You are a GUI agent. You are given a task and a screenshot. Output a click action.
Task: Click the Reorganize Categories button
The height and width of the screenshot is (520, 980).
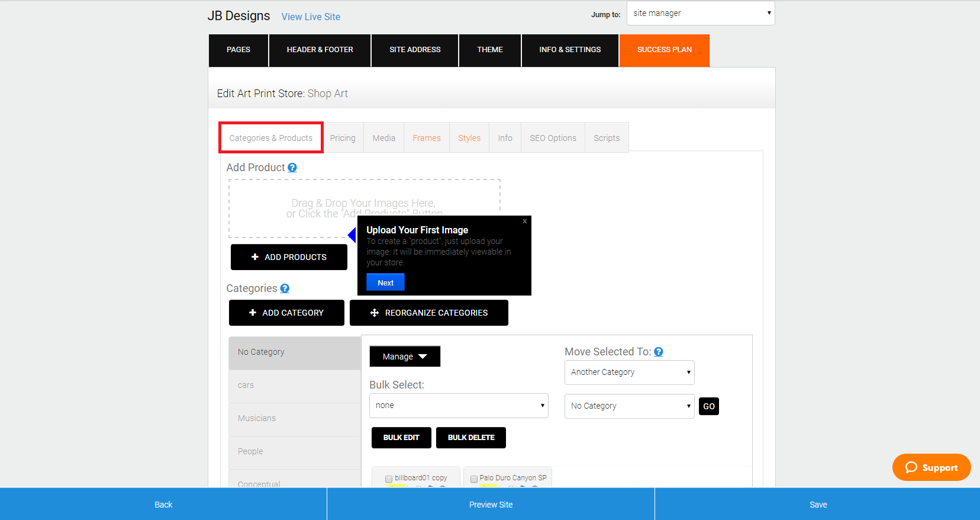pos(429,313)
